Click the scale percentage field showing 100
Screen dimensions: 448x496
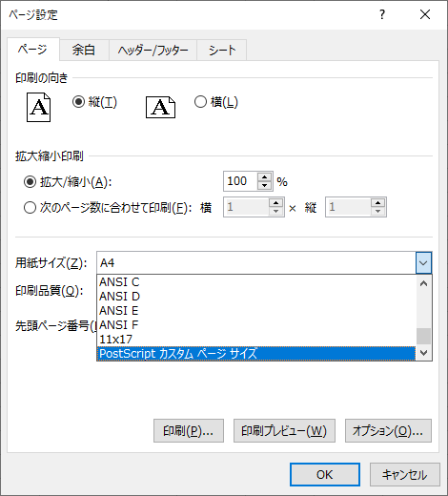tap(241, 181)
